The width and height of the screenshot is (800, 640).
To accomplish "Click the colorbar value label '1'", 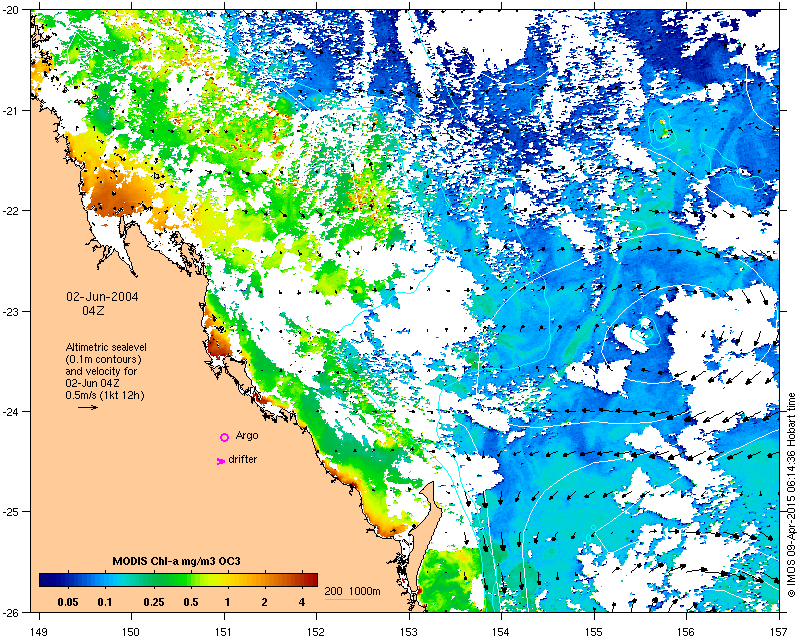I will coord(228,602).
